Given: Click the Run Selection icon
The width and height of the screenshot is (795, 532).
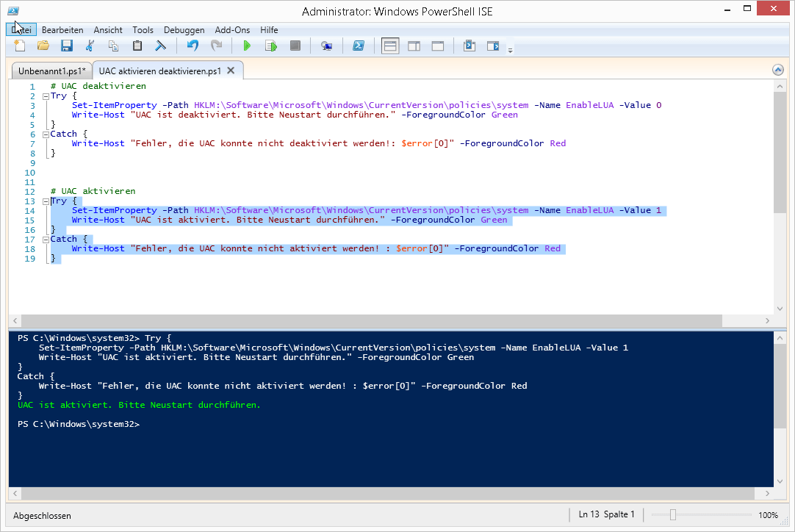Looking at the screenshot, I should pos(271,46).
